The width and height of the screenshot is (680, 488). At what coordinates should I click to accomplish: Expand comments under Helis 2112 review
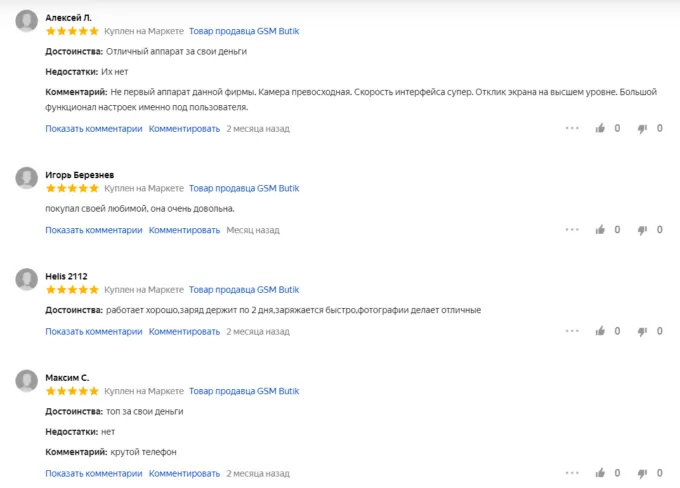coord(94,331)
